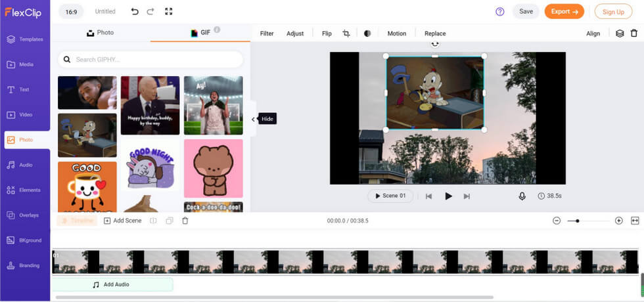Rename the Untitled project title
The height and width of the screenshot is (302, 644).
[x=105, y=12]
